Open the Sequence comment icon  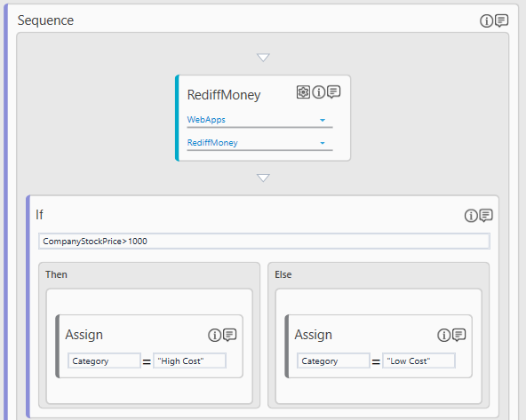pos(501,20)
